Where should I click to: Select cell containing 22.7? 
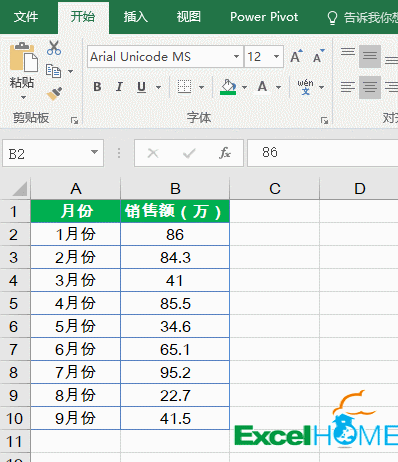click(x=175, y=395)
